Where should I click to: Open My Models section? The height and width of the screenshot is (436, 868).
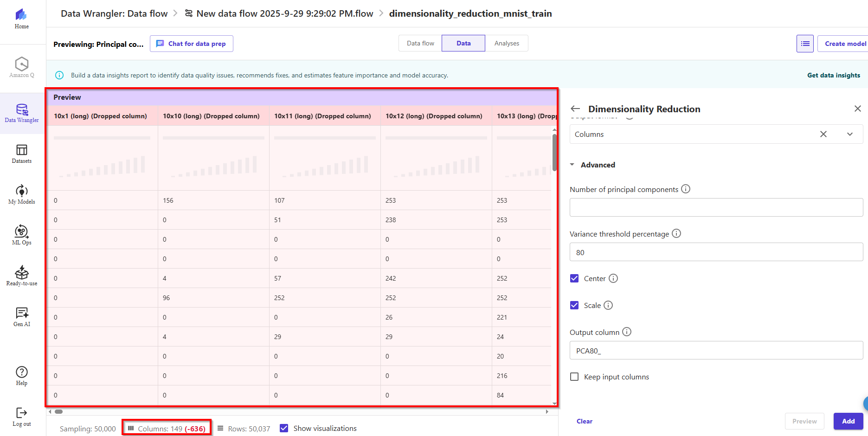click(22, 194)
